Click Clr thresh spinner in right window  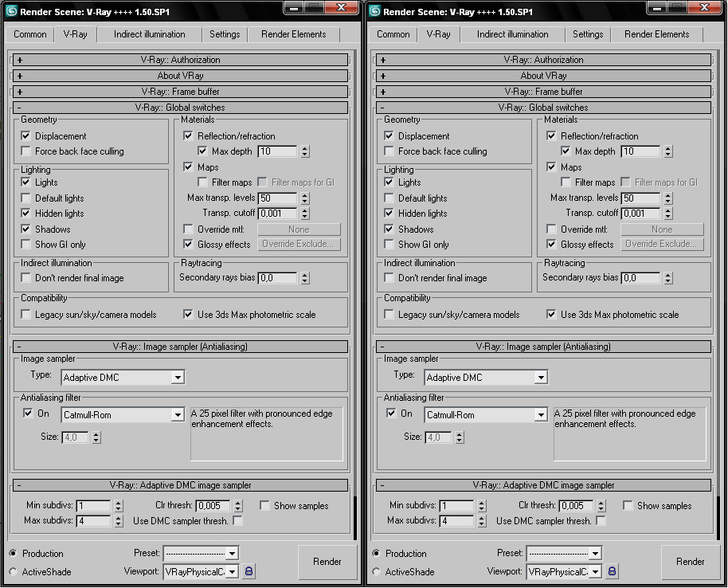[601, 506]
